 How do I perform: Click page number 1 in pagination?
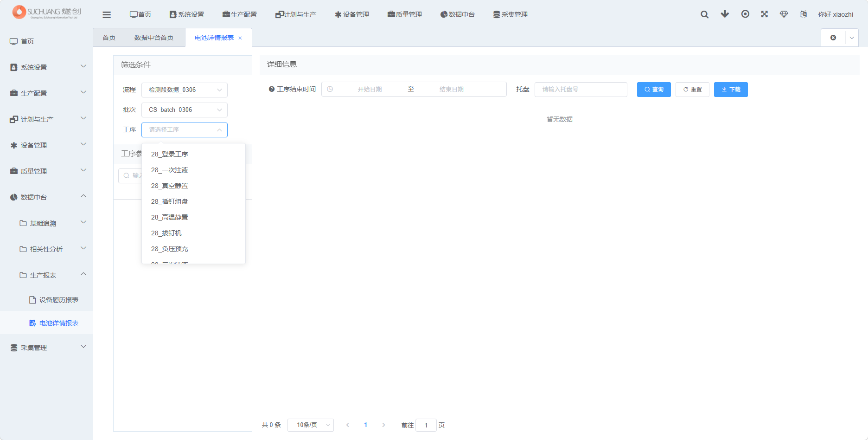pos(366,425)
